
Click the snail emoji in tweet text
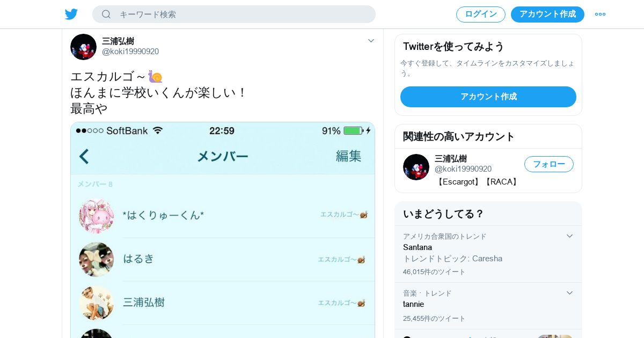tap(156, 76)
